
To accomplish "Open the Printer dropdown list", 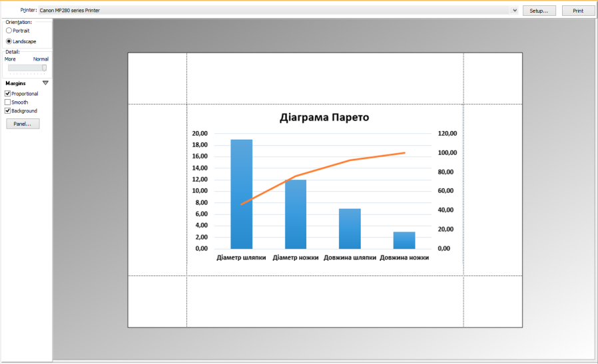I will coord(515,10).
